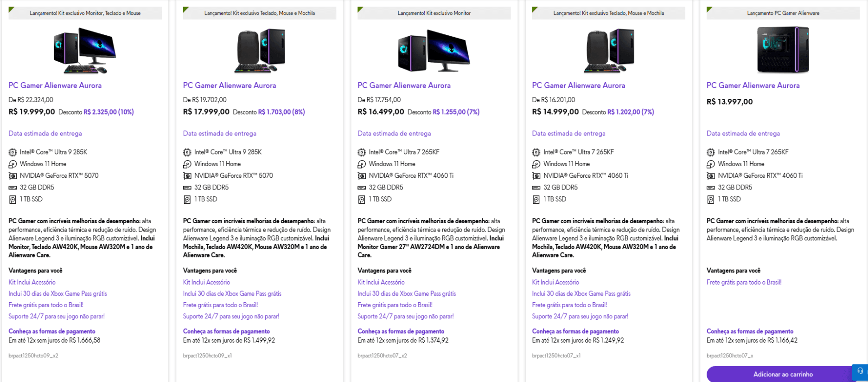Click the 32 GB DDR5 memory icon on the R$ 19.999,00 card
The height and width of the screenshot is (382, 868).
pos(13,188)
